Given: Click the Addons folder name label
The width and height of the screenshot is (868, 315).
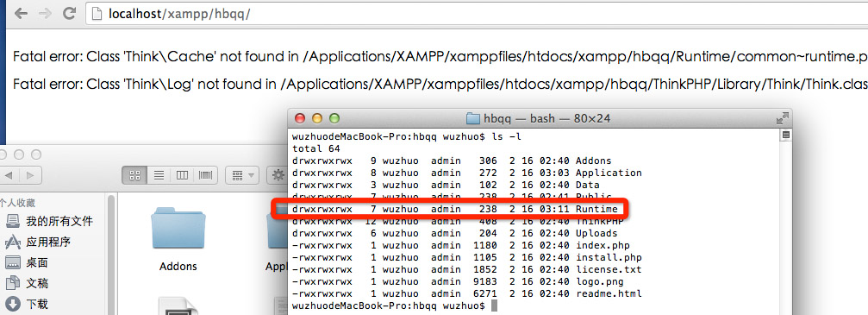Looking at the screenshot, I should coord(178,266).
